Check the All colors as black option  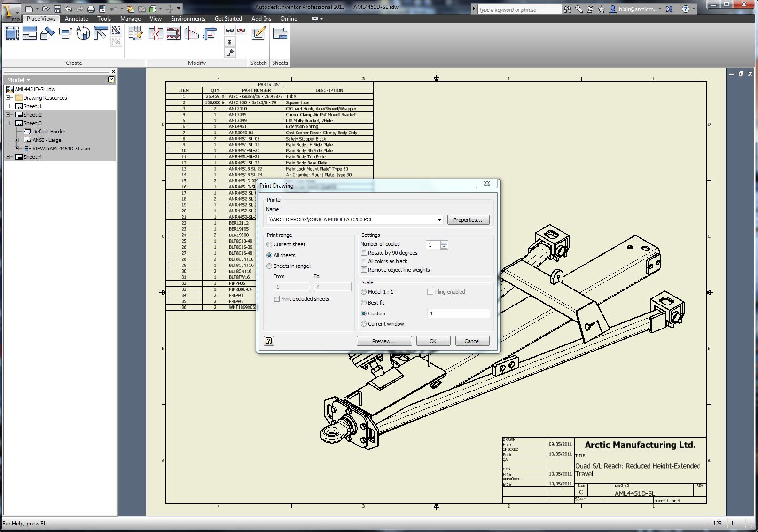[364, 261]
